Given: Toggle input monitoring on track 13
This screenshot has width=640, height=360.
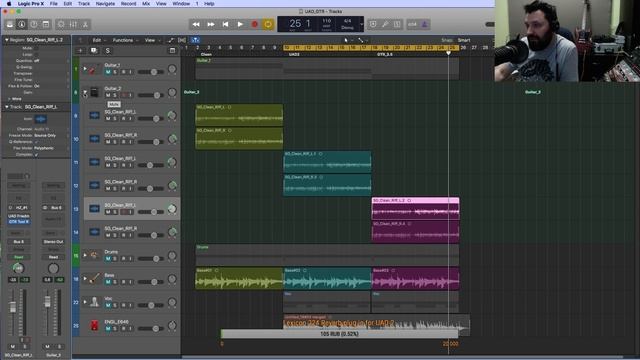Looking at the screenshot, I should click(131, 212).
